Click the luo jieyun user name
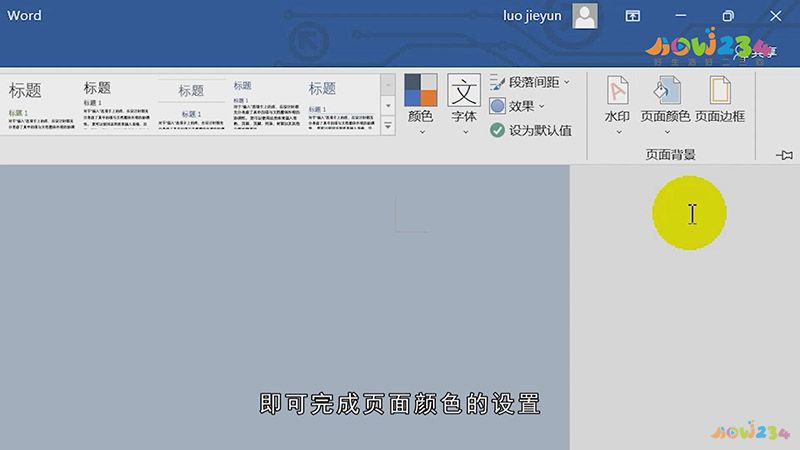 pos(532,16)
